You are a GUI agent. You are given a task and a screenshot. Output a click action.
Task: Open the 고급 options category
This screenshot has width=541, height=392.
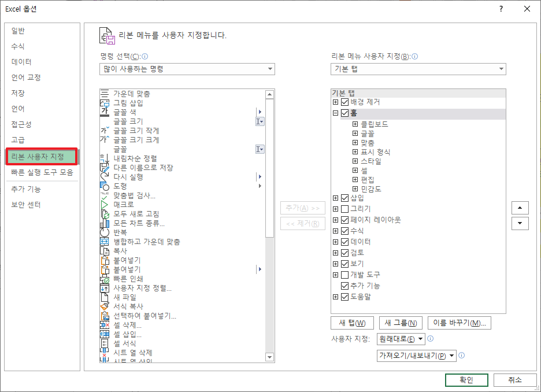[42, 140]
